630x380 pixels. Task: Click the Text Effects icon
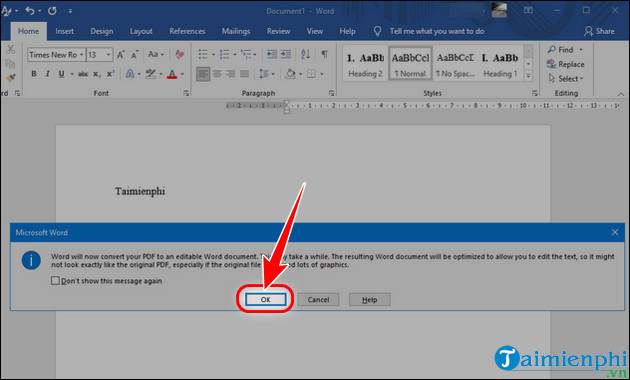130,74
